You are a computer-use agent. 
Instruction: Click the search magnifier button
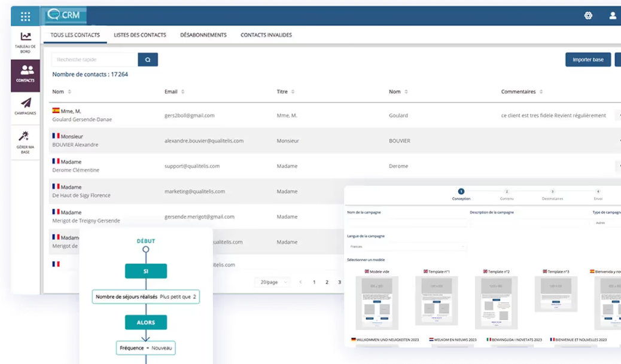[x=148, y=60]
